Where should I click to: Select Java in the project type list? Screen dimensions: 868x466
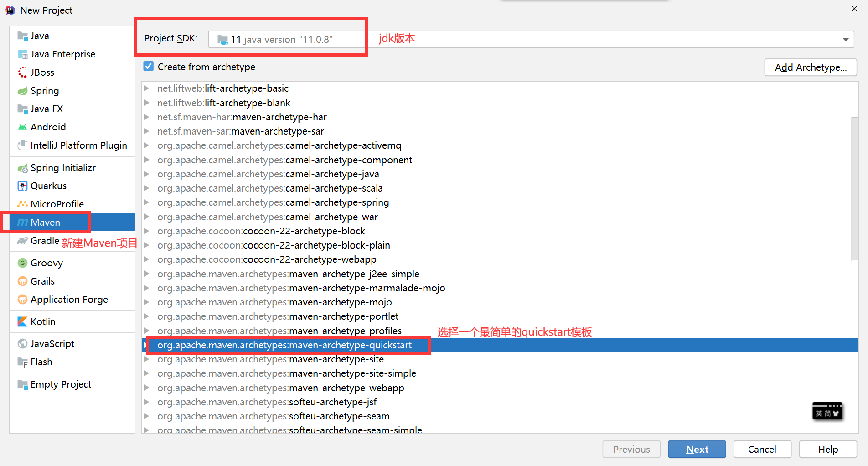[x=72, y=36]
